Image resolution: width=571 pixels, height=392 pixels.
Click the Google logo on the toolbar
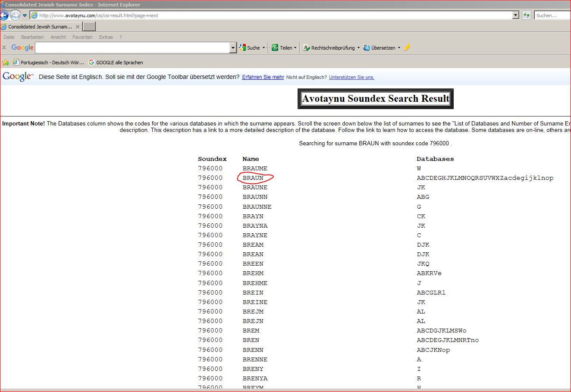(x=22, y=47)
